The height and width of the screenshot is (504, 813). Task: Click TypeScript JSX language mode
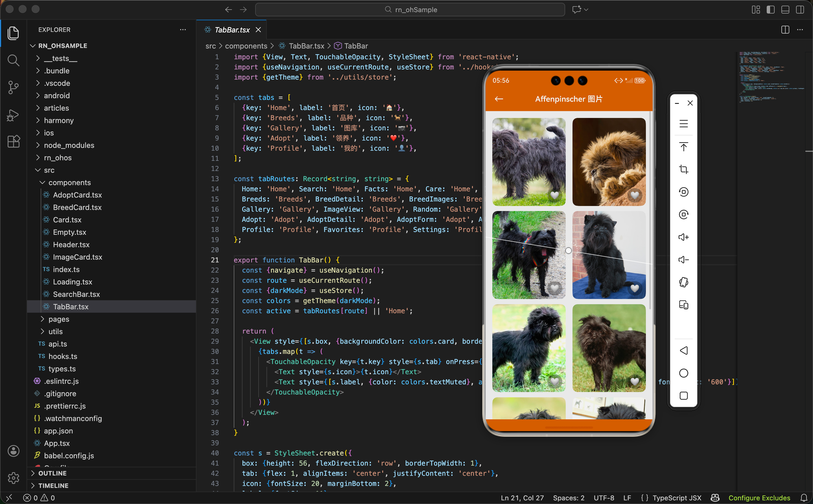tap(677, 498)
